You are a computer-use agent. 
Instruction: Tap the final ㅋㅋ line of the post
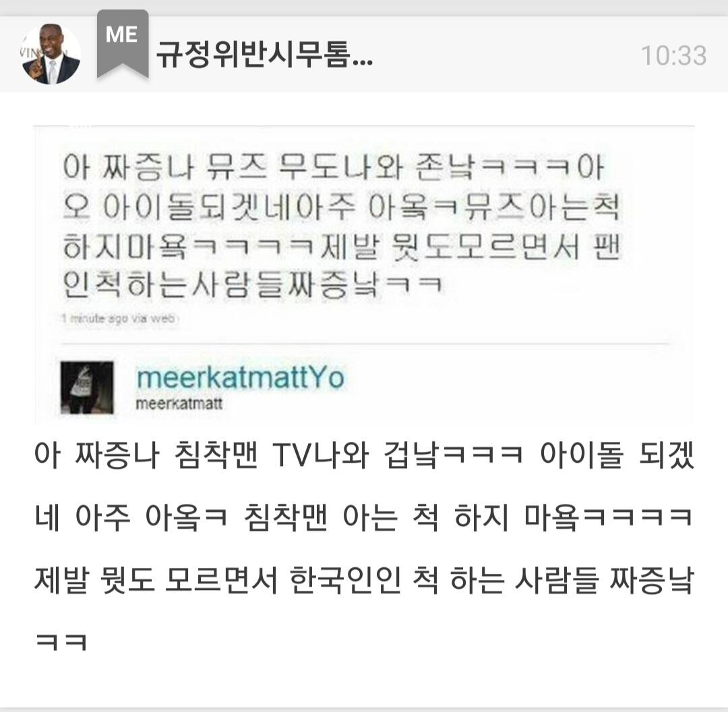point(61,643)
